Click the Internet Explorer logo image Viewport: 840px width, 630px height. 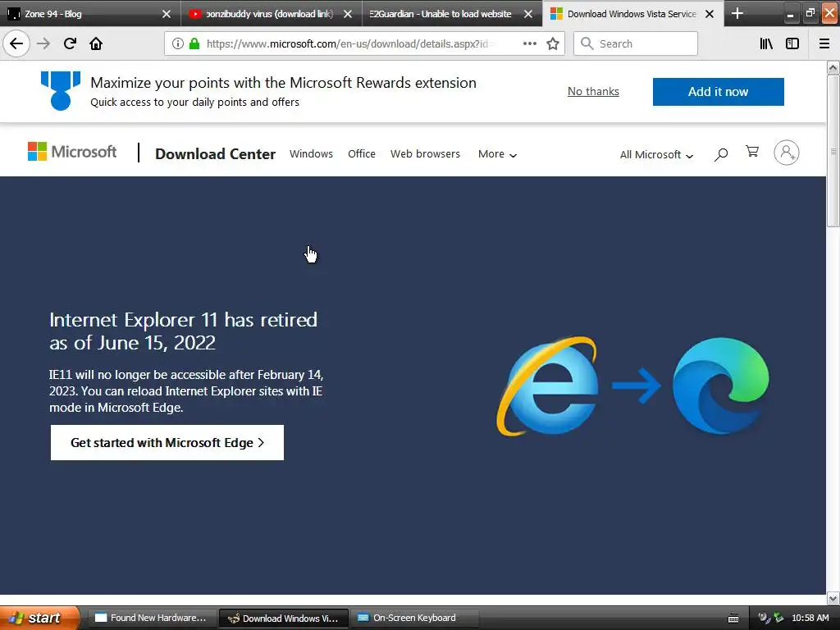547,386
